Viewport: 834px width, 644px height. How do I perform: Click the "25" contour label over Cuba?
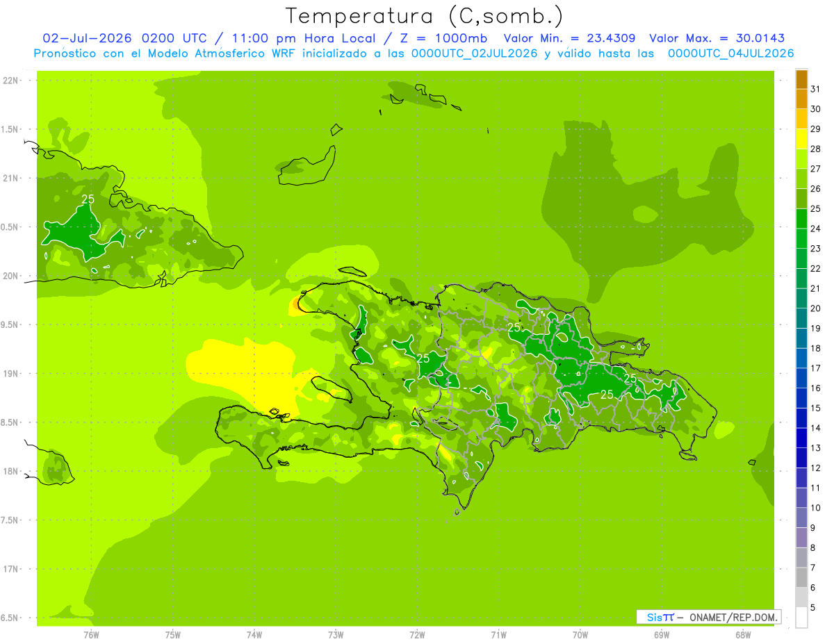[x=88, y=199]
